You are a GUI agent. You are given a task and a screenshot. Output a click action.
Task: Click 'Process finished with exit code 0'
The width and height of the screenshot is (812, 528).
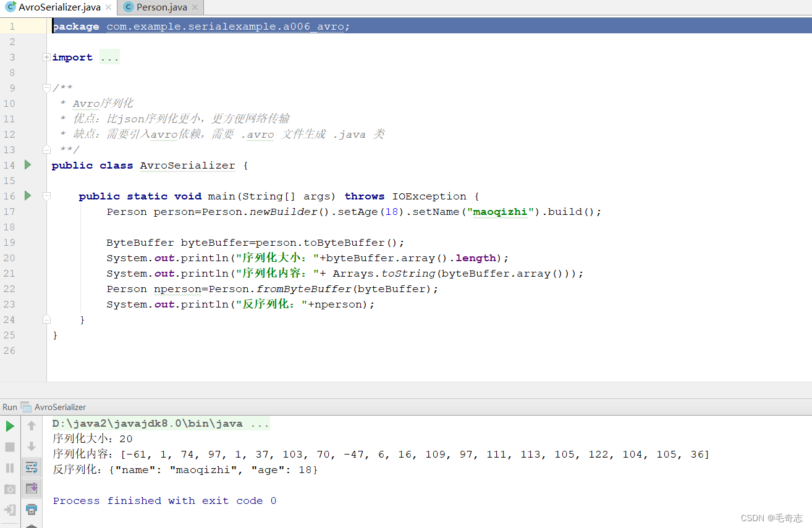[164, 501]
